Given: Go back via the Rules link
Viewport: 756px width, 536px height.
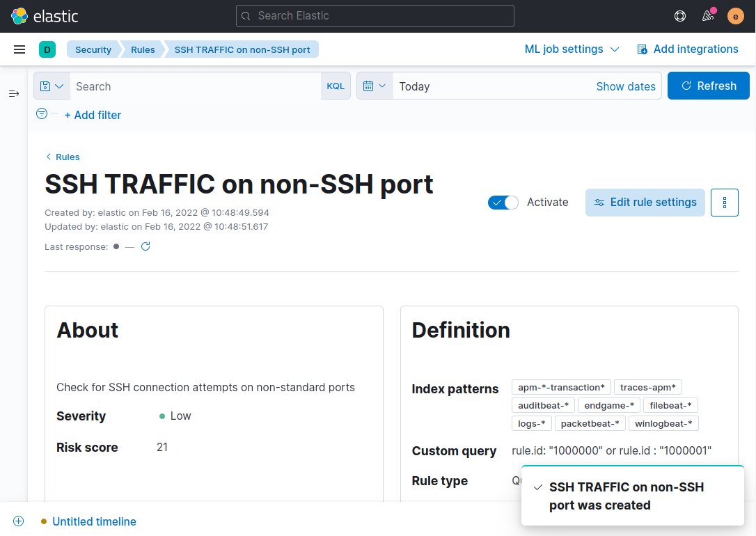Looking at the screenshot, I should pos(63,157).
